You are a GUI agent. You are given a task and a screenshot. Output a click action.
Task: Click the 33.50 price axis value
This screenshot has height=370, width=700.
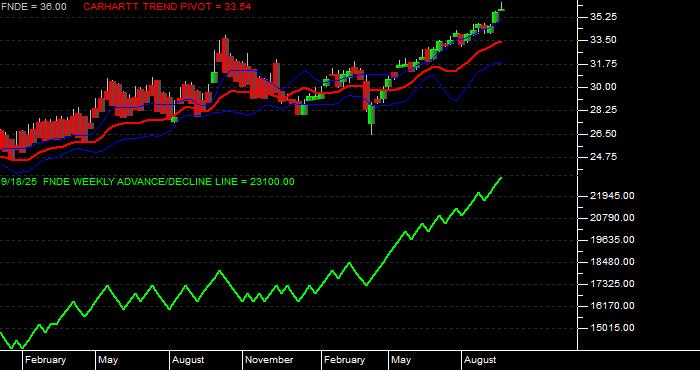(603, 40)
